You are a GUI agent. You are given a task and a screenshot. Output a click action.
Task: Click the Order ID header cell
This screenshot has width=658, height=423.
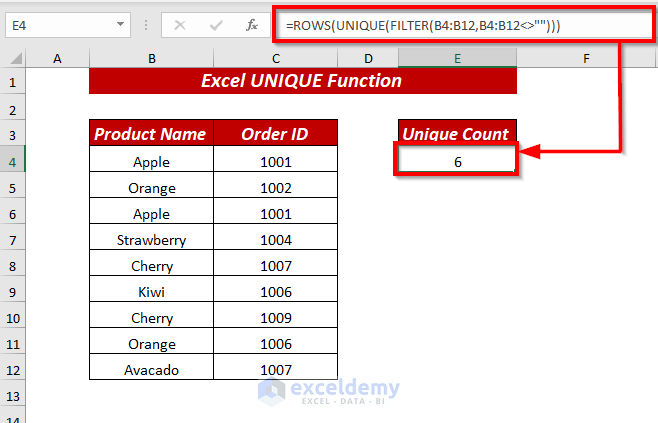pos(276,133)
